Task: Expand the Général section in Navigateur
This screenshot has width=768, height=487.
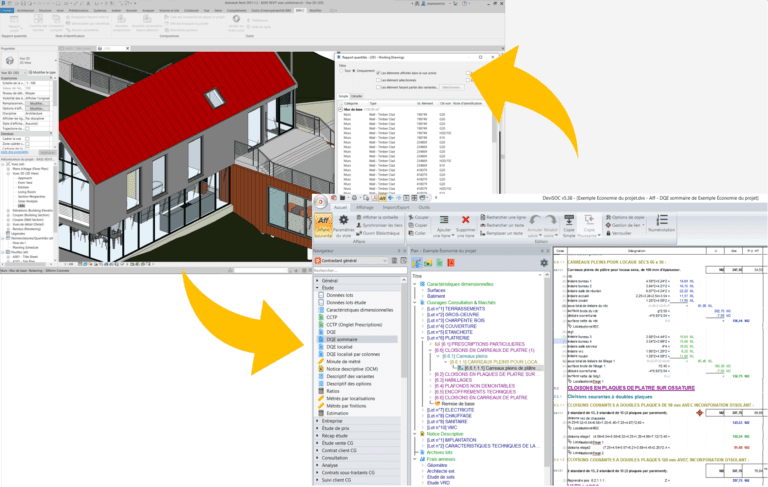Action: point(317,281)
